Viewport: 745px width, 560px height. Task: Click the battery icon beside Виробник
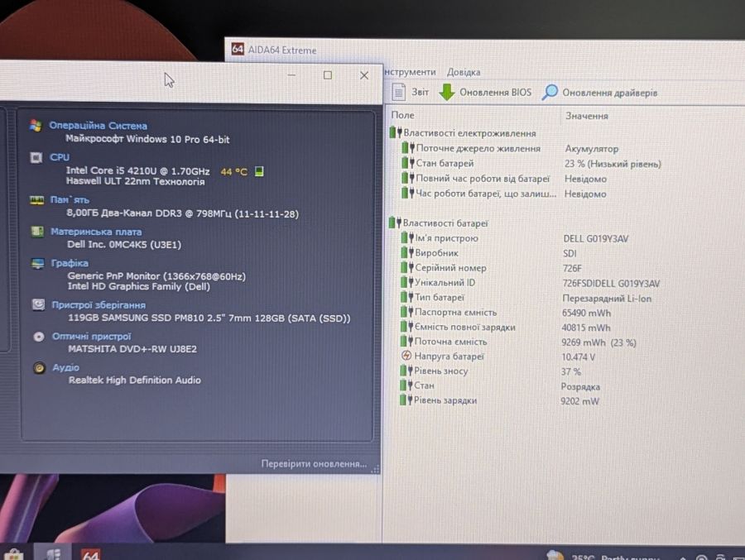tap(407, 252)
